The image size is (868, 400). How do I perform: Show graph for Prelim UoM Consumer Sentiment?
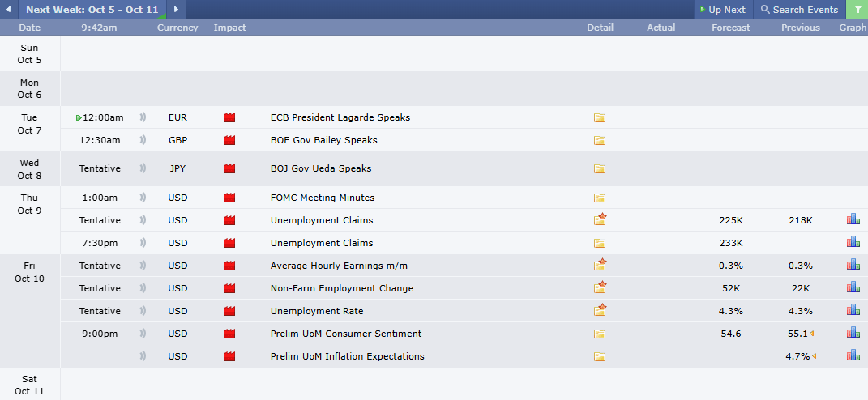[x=853, y=333]
